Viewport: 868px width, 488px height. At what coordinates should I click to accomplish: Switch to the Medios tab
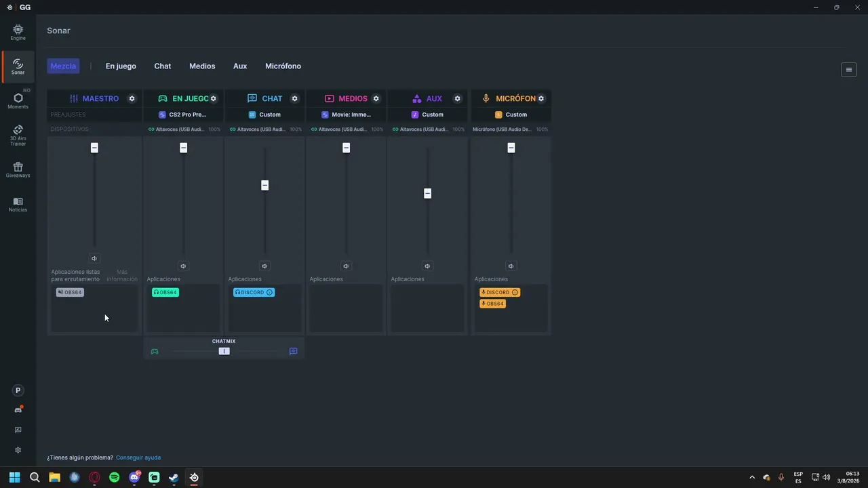(x=202, y=66)
